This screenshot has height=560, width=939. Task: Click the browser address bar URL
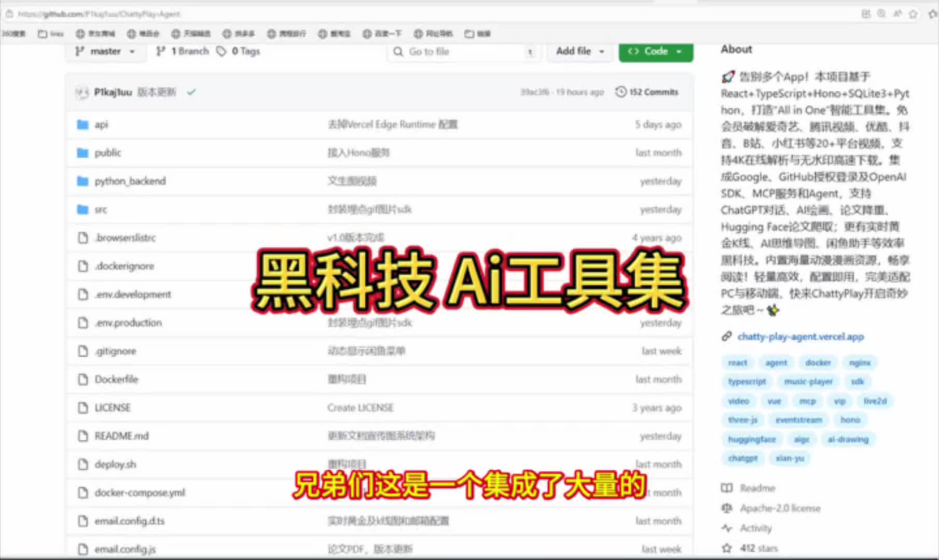point(99,14)
